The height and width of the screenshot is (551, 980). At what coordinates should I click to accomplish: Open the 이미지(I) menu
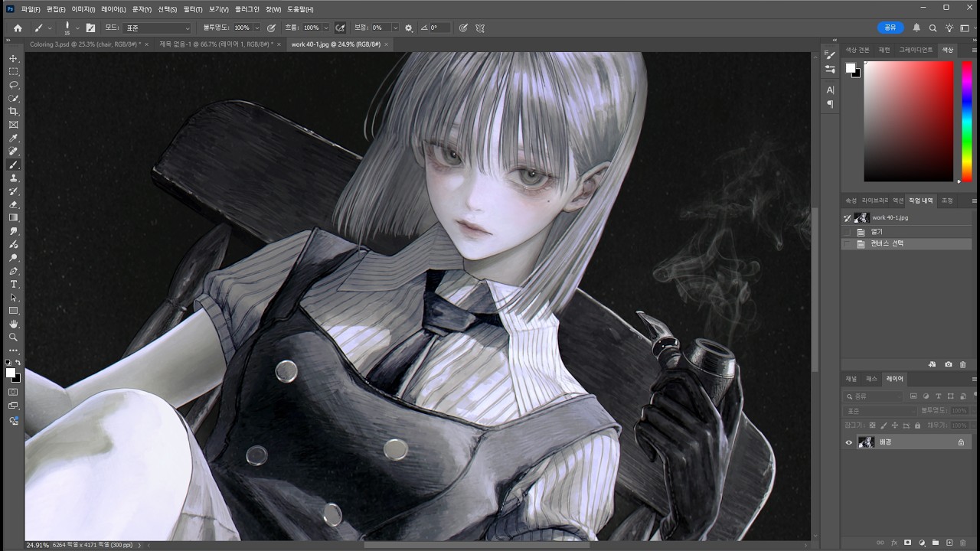click(x=83, y=9)
